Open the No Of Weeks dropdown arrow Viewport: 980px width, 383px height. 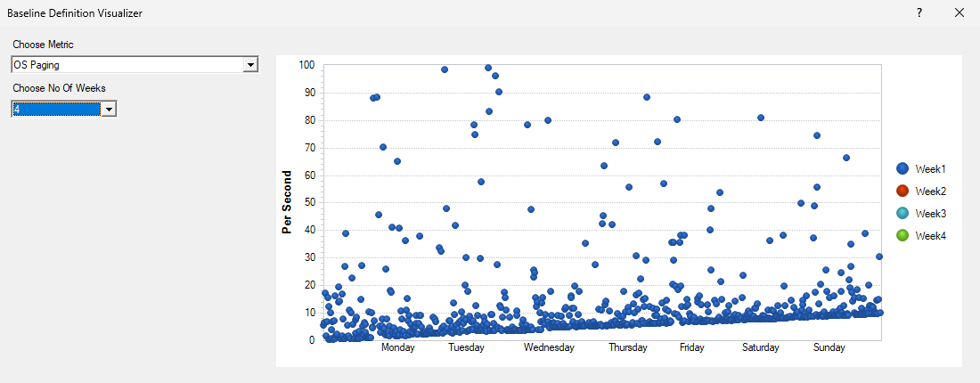(x=109, y=109)
